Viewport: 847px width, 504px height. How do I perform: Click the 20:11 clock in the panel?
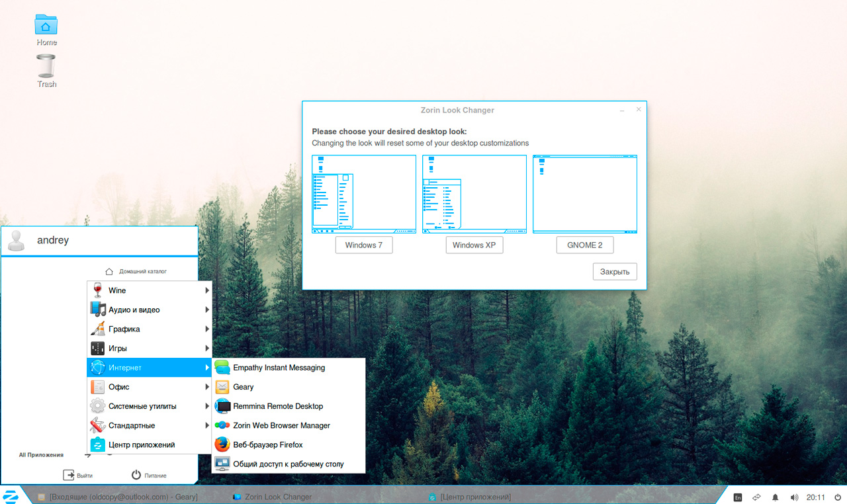(816, 497)
